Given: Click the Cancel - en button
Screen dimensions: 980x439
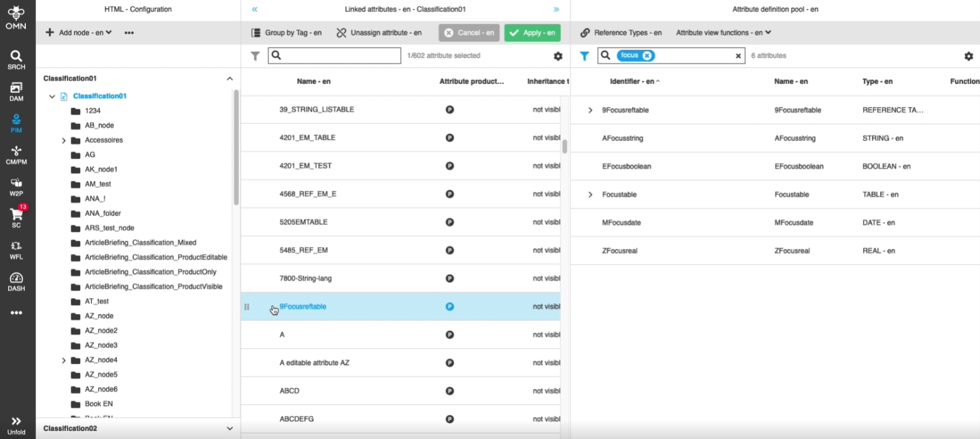Looking at the screenshot, I should point(469,33).
